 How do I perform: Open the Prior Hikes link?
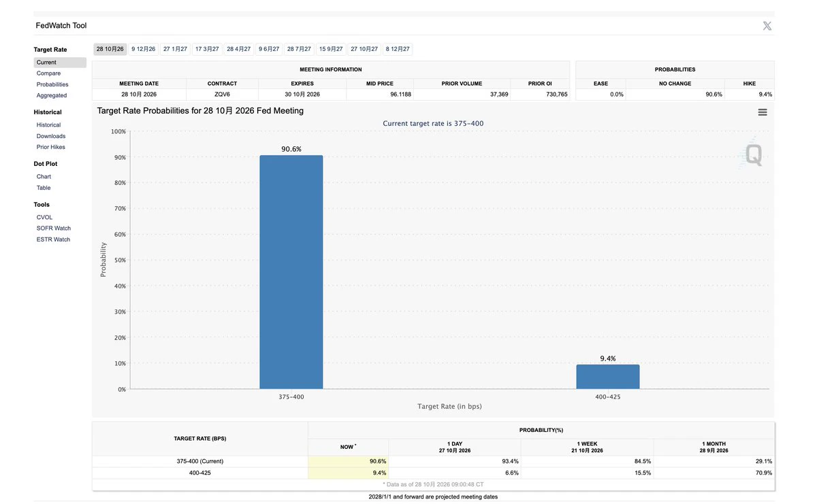(x=51, y=147)
